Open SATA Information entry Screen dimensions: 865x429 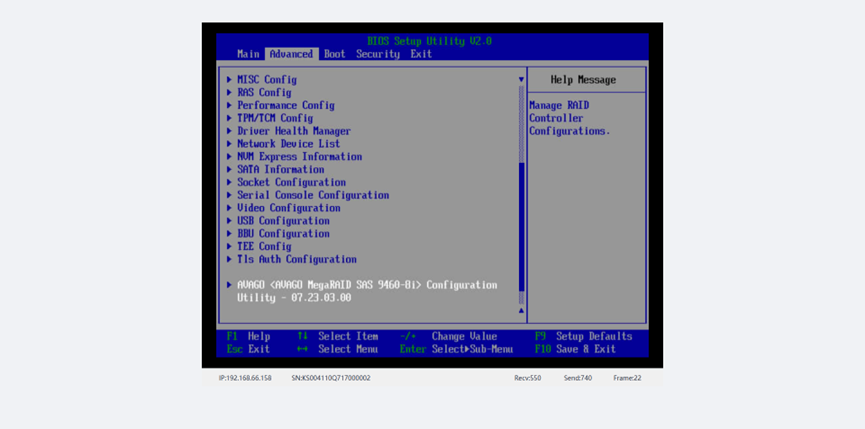[280, 170]
